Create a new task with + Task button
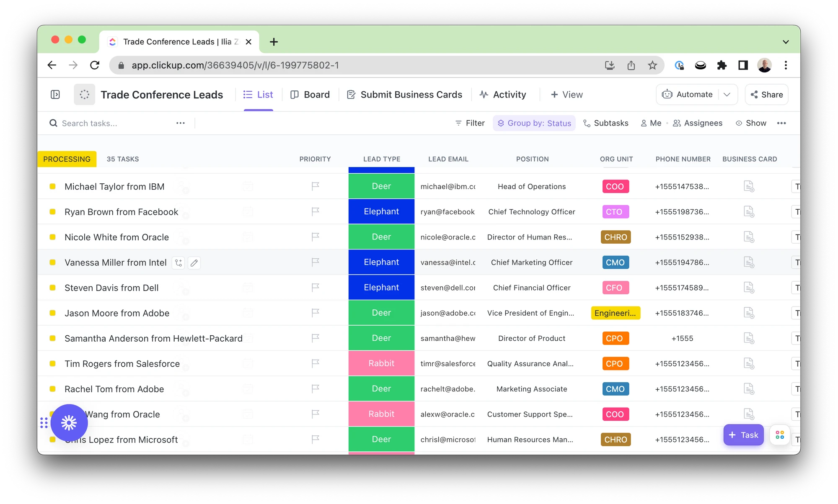838x504 pixels. point(744,435)
